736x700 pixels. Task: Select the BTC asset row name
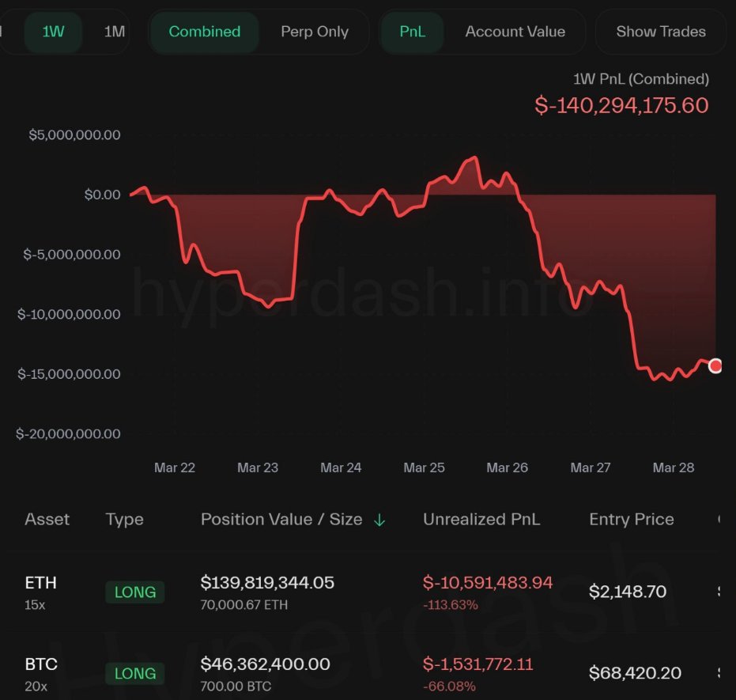point(41,664)
